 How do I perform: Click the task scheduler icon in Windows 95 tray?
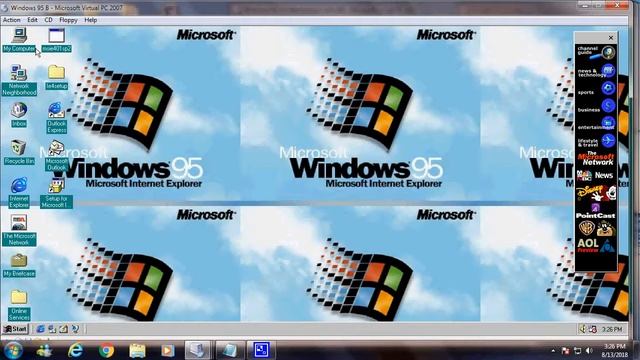point(593,329)
